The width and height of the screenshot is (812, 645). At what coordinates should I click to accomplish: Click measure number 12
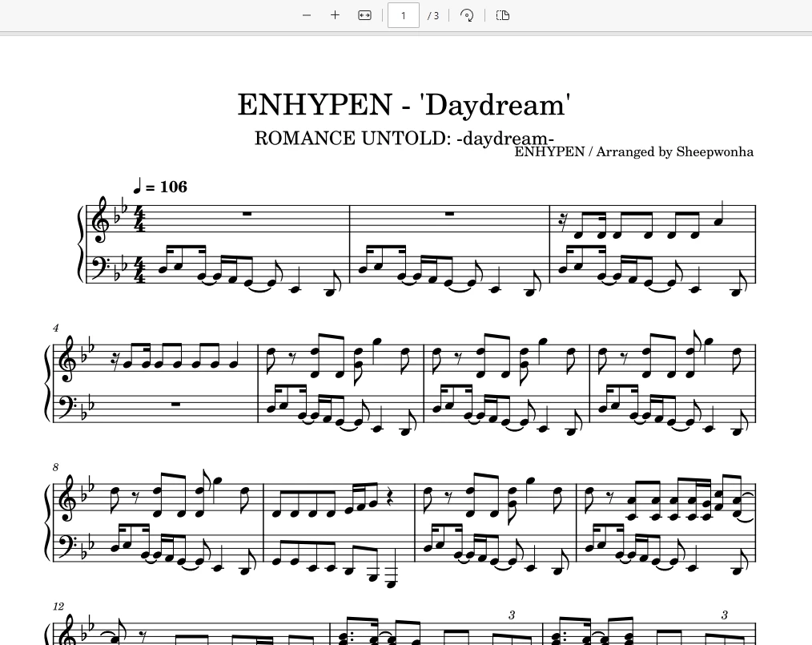[58, 607]
